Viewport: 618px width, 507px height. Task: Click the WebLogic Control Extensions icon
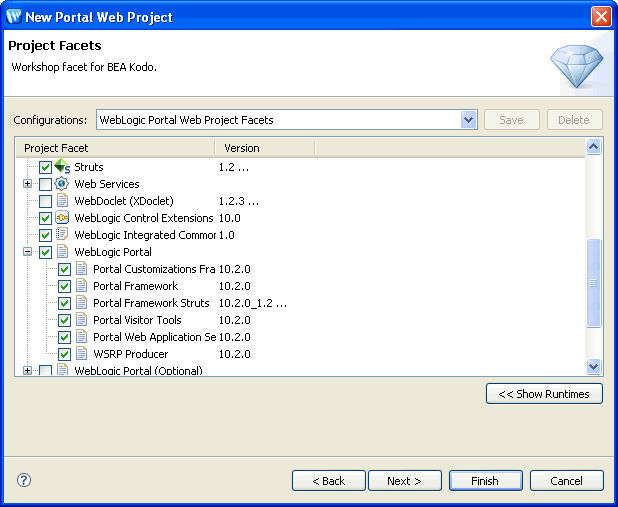[62, 218]
